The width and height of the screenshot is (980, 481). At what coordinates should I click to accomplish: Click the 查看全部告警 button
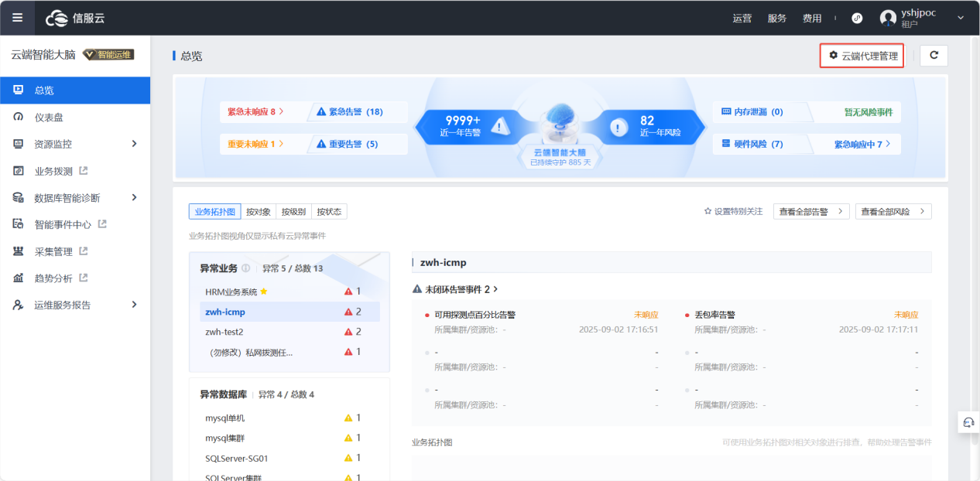click(810, 211)
